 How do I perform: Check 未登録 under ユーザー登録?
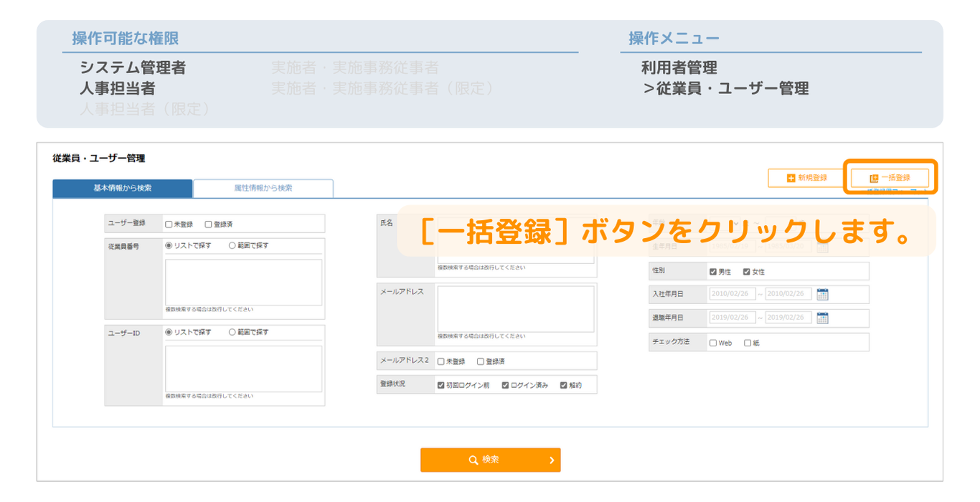(x=169, y=224)
